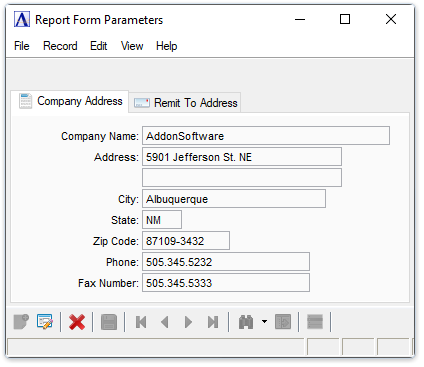
Task: Expand the dropdown arrow beside binoculars
Action: point(264,322)
